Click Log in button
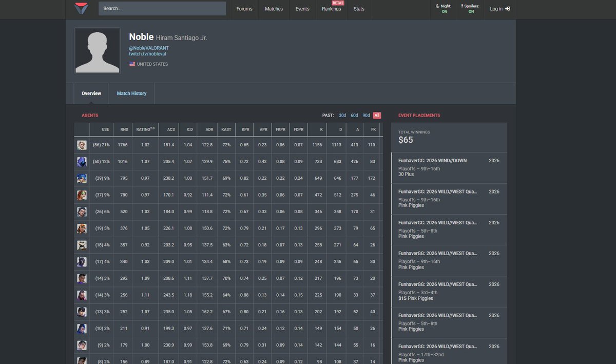The width and height of the screenshot is (616, 364). [x=499, y=9]
